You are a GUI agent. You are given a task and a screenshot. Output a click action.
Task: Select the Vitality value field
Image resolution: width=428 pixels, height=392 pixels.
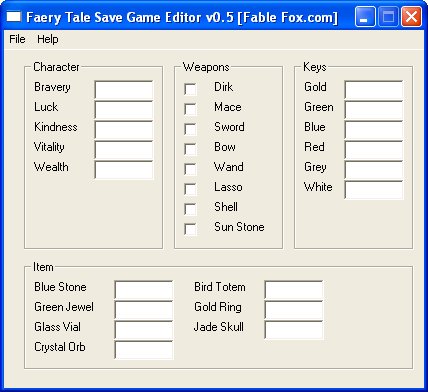tap(124, 149)
